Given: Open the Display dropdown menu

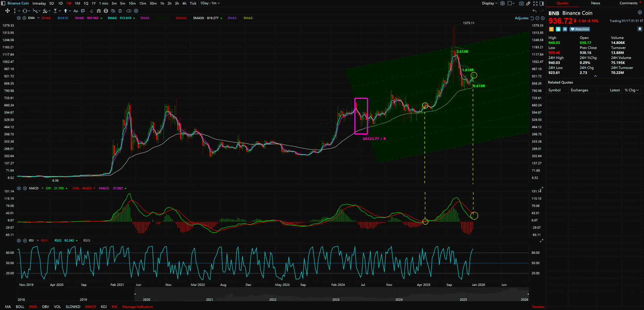Looking at the screenshot, I should tap(489, 3).
